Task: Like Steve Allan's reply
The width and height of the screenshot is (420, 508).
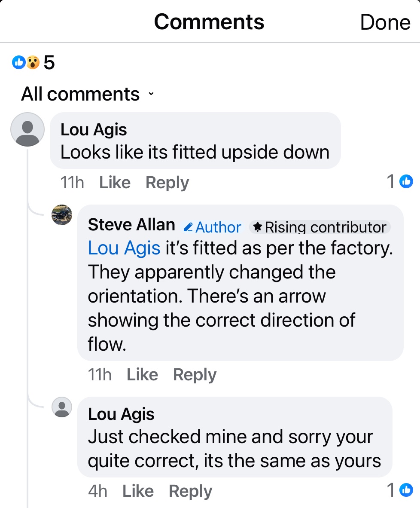Action: (142, 375)
